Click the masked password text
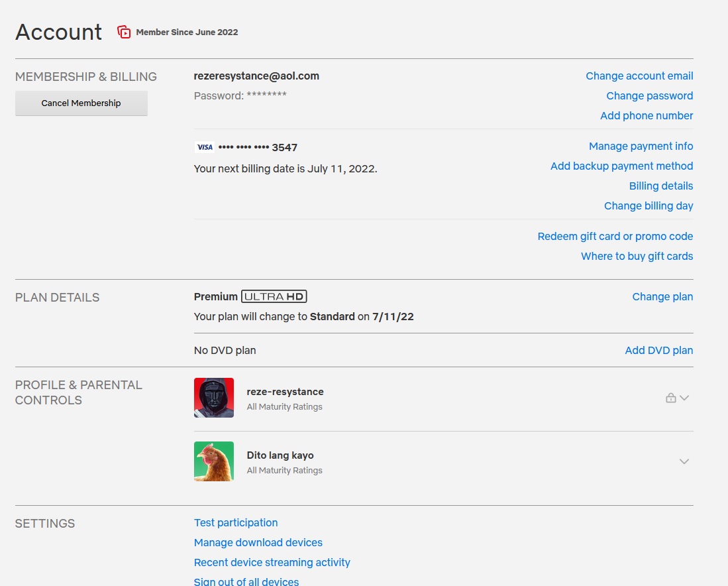 pos(240,95)
